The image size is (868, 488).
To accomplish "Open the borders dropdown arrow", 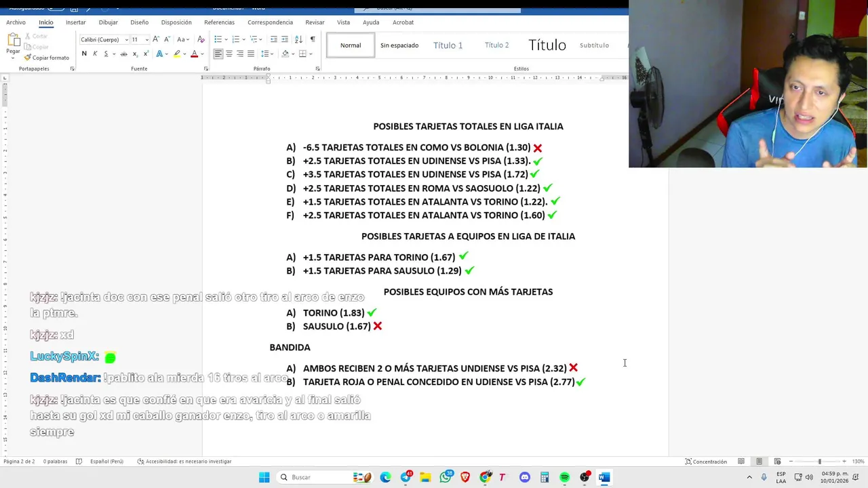I will click(311, 54).
